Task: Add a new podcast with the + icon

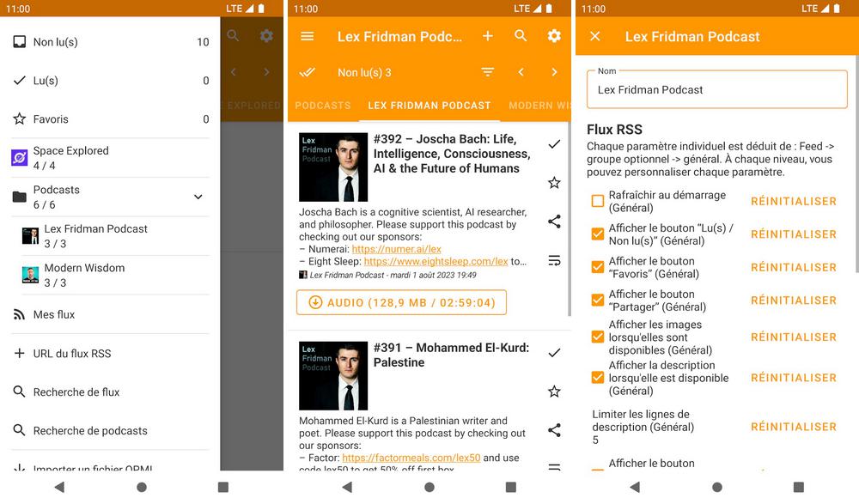Action: [x=488, y=36]
